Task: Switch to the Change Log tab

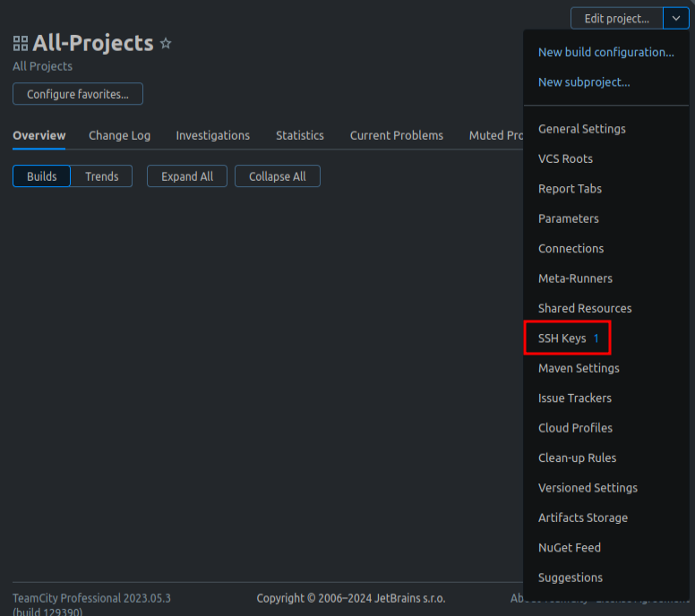Action: click(119, 135)
